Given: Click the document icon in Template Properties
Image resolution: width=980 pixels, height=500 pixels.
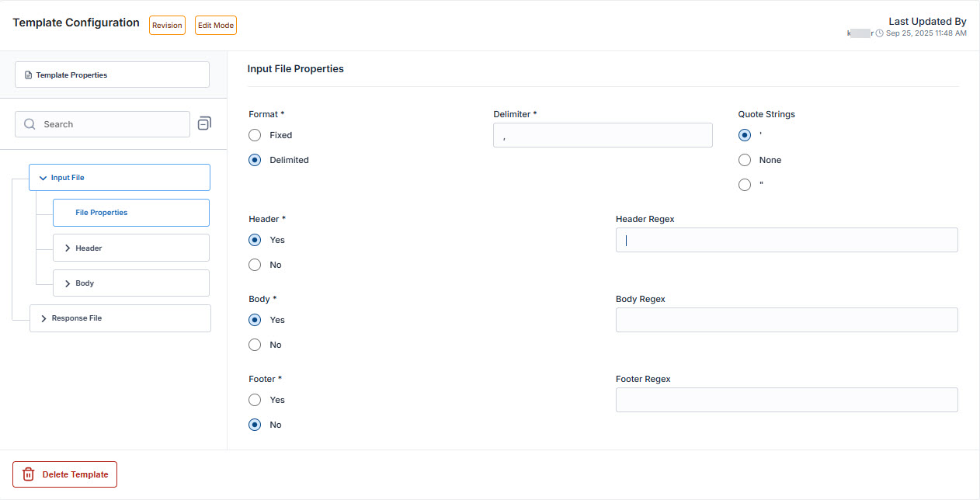Looking at the screenshot, I should click(29, 75).
